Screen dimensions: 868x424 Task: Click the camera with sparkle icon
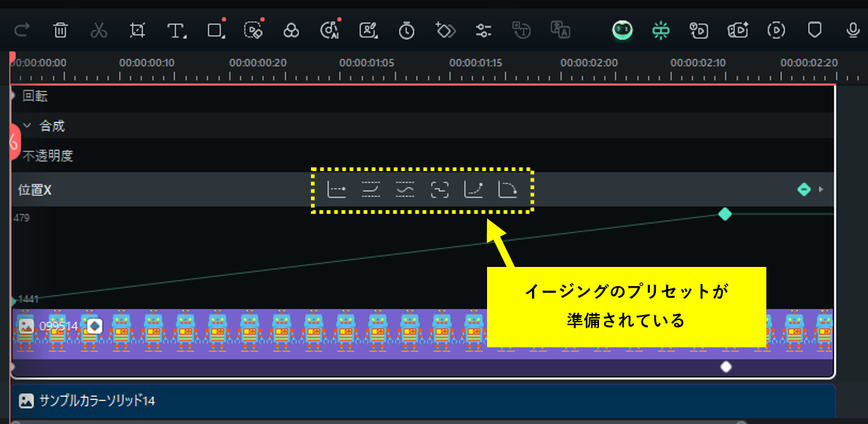738,30
